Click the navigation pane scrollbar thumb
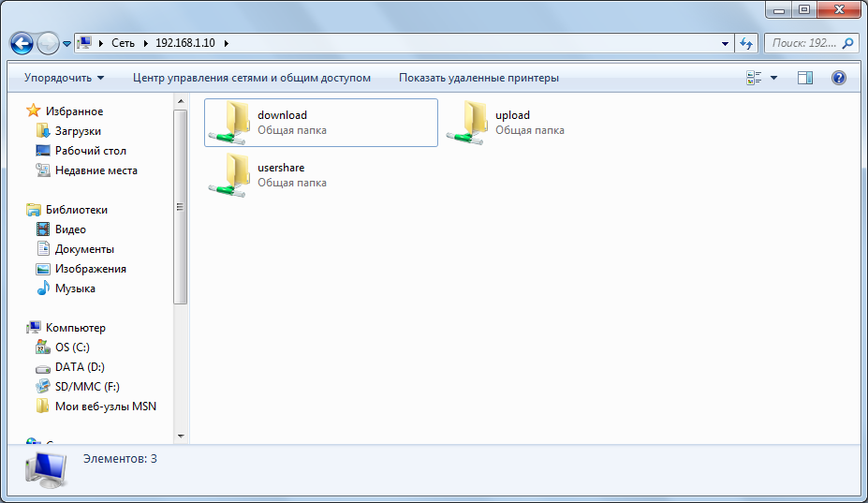The width and height of the screenshot is (868, 503). pyautogui.click(x=181, y=207)
